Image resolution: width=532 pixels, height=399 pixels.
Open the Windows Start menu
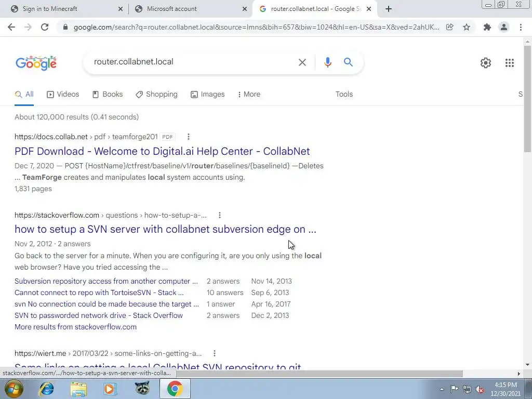click(14, 389)
